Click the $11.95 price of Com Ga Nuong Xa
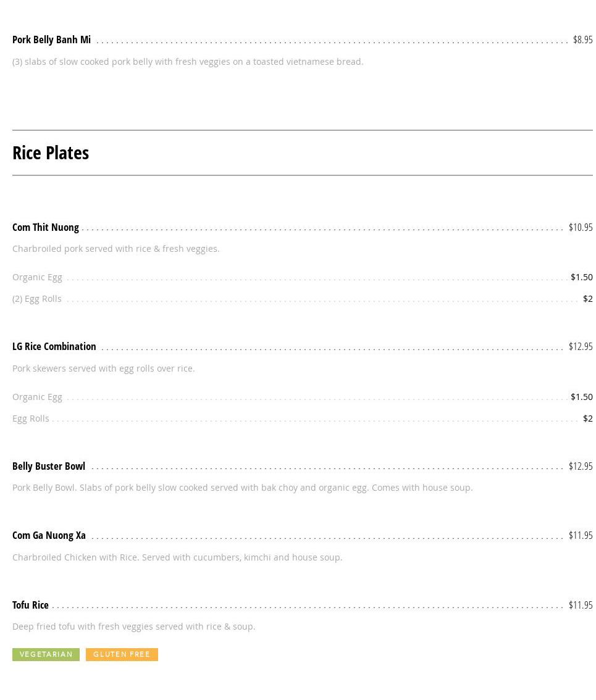The height and width of the screenshot is (700, 596). (x=581, y=536)
